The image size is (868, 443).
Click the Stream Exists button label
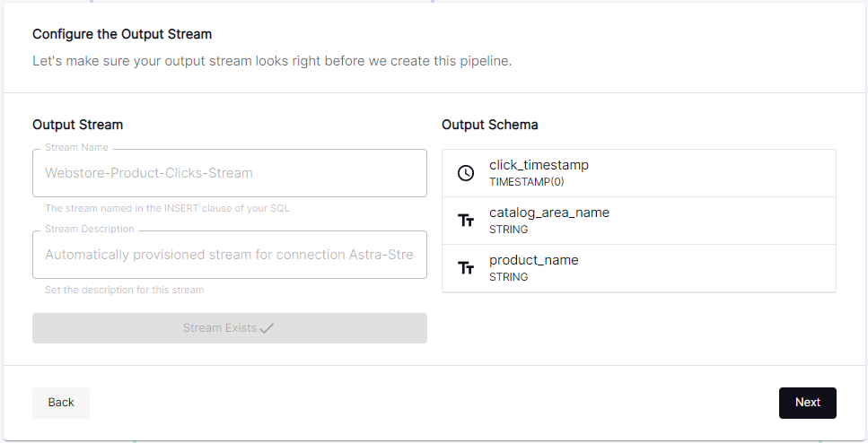[219, 328]
